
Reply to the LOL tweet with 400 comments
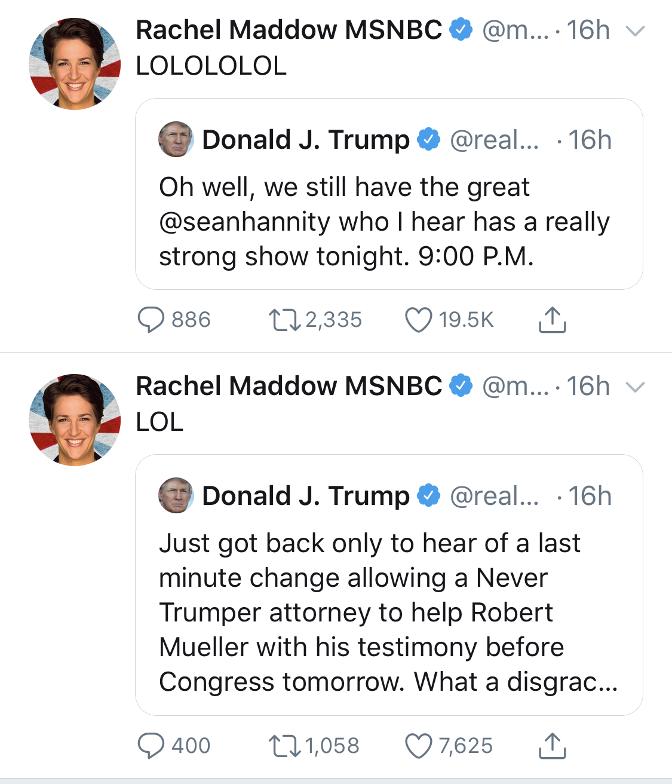coord(151,746)
